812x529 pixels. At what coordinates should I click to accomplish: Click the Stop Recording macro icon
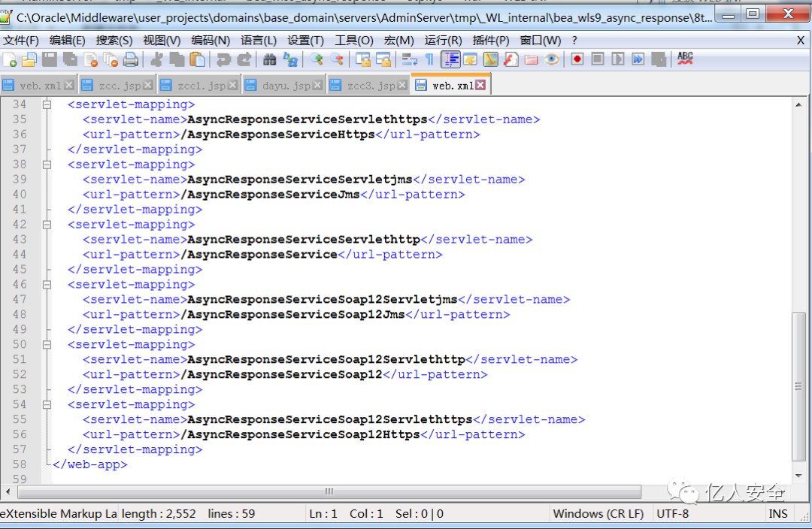pos(598,59)
